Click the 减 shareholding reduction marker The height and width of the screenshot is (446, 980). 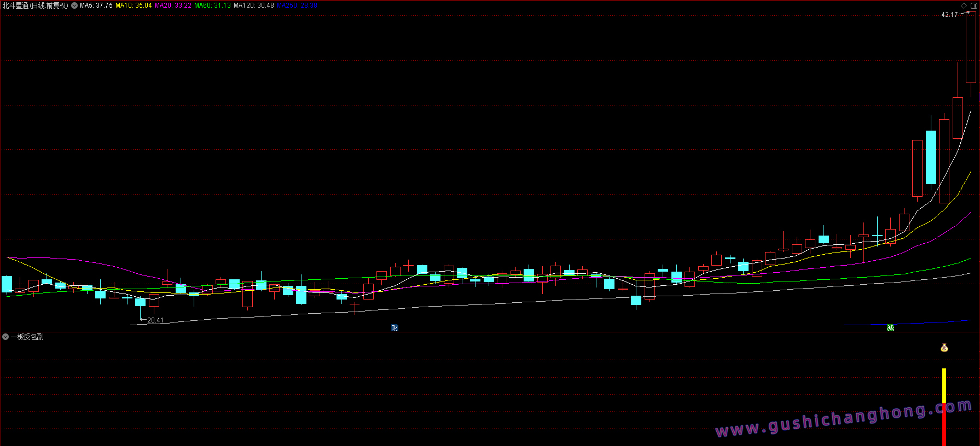point(890,327)
